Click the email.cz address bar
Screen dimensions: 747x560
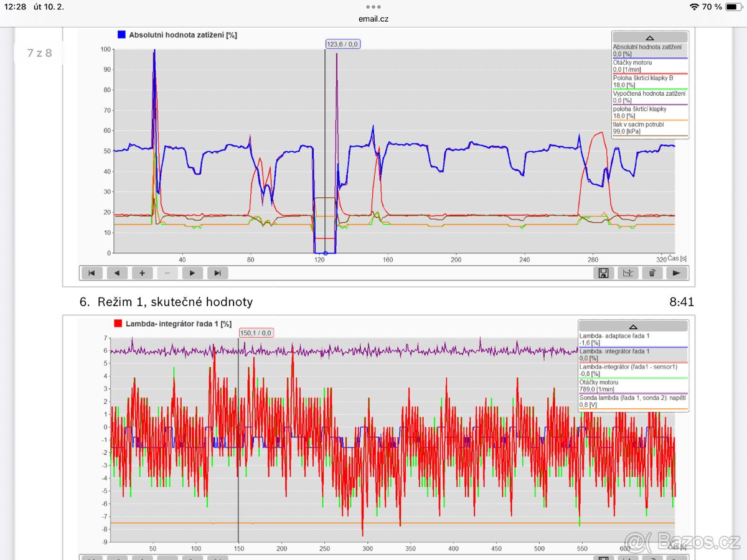374,19
